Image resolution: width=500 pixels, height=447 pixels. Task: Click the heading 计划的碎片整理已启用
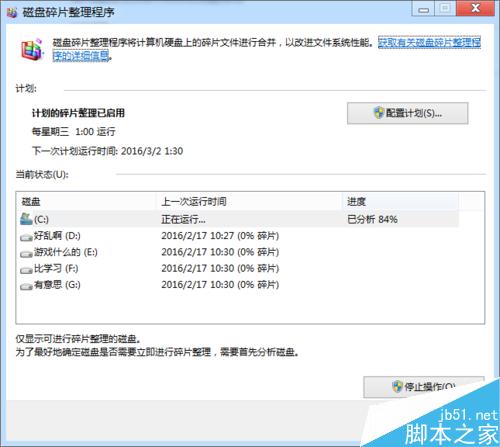pos(78,113)
